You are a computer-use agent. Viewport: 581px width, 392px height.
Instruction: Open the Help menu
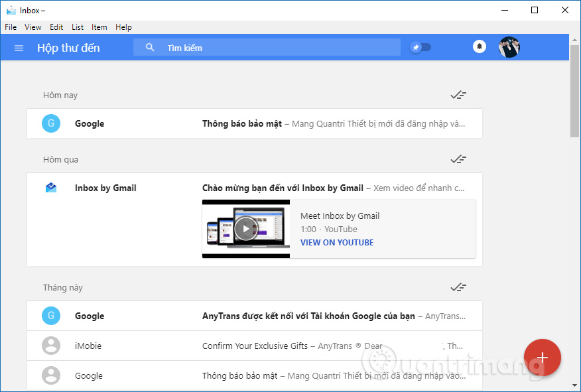pyautogui.click(x=123, y=27)
